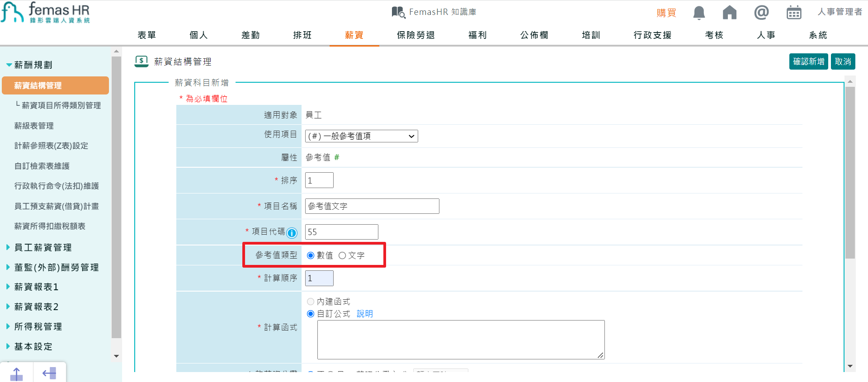Select the 內建函式 radio option
Viewport: 868px width, 382px height.
pos(311,302)
